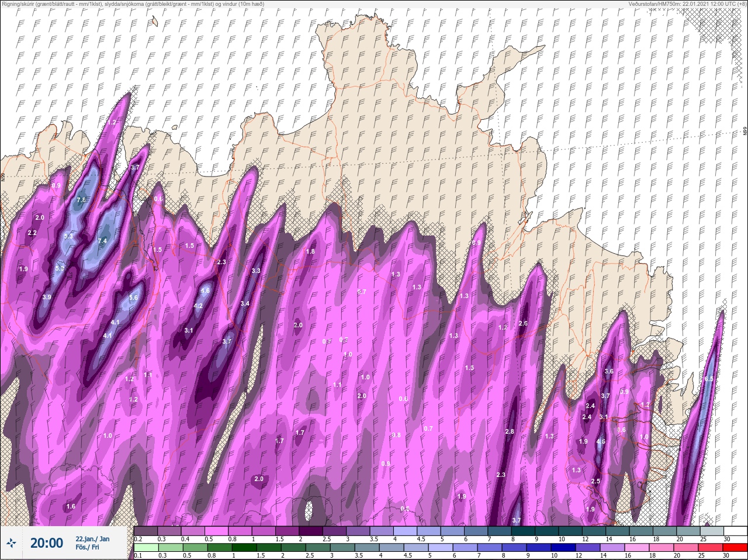Pick the dark purple 2–2.5 swatch in the top legend row
The height and width of the screenshot is (560, 748).
[311, 531]
